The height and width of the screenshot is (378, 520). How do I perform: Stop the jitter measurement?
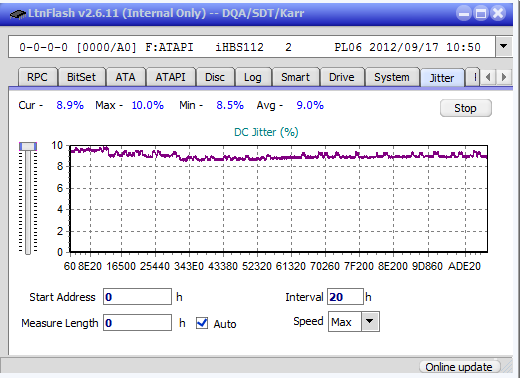click(465, 108)
